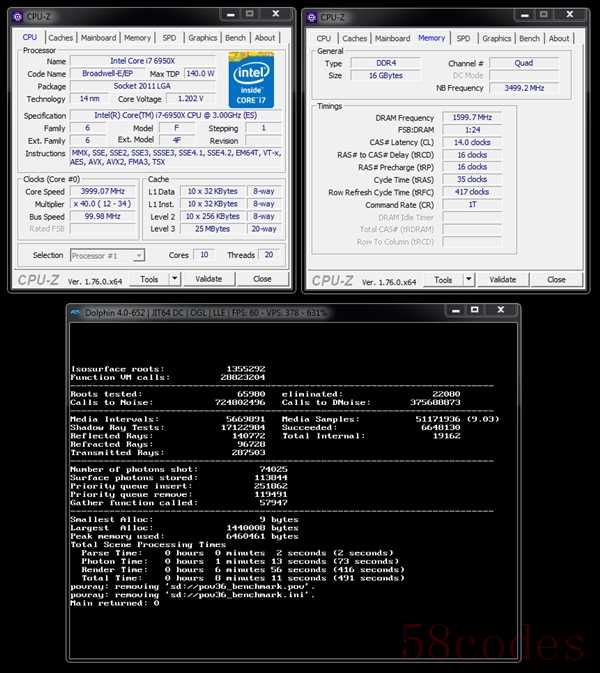Click the Name field 'Intel Core i7 6950X'
This screenshot has height=673, width=600.
(x=142, y=61)
